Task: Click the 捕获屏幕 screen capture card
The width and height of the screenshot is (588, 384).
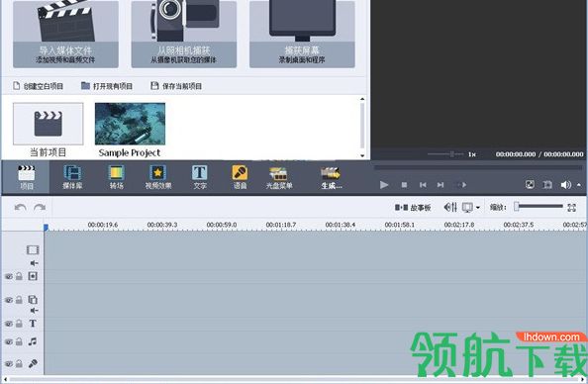Action: [302, 34]
